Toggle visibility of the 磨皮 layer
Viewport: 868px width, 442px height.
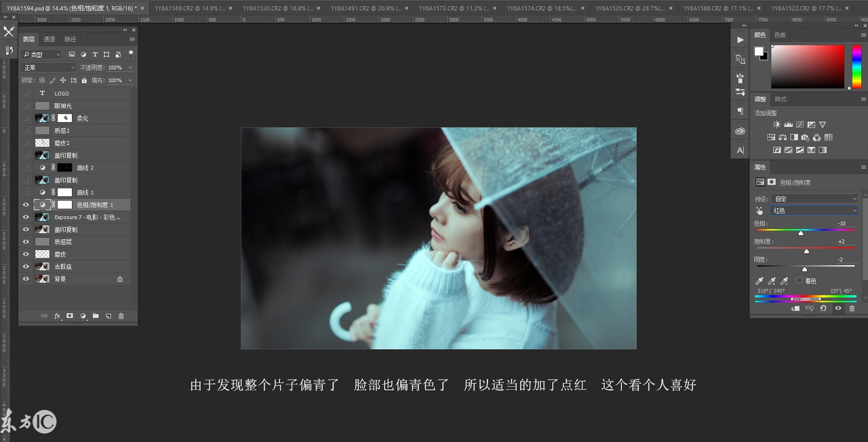coord(26,254)
